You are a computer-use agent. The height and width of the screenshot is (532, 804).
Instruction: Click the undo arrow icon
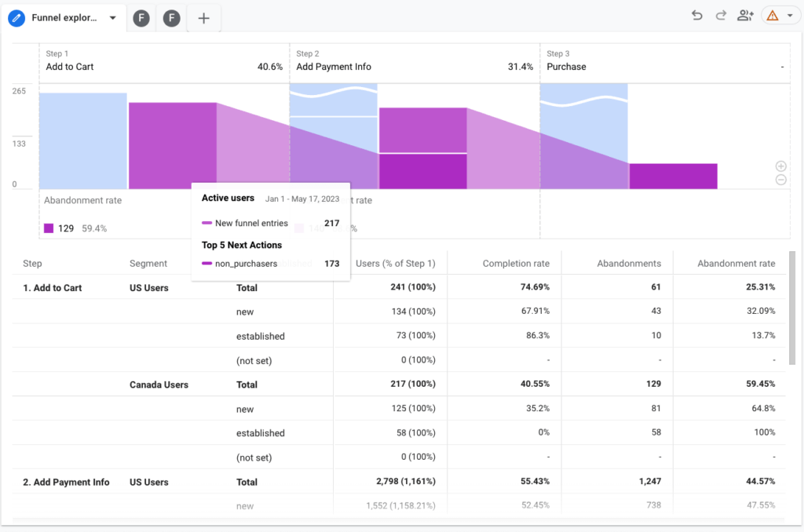click(696, 14)
